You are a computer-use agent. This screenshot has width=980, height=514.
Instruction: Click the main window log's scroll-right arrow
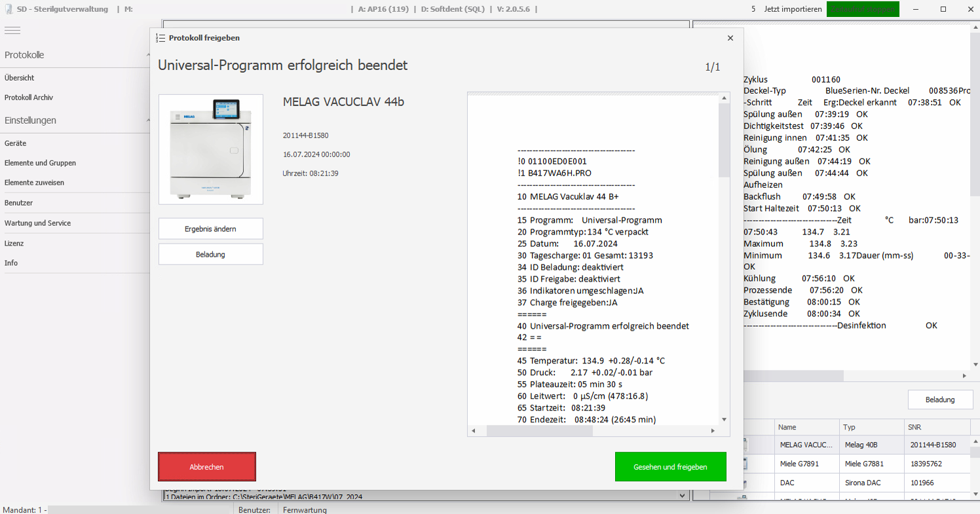tap(964, 376)
